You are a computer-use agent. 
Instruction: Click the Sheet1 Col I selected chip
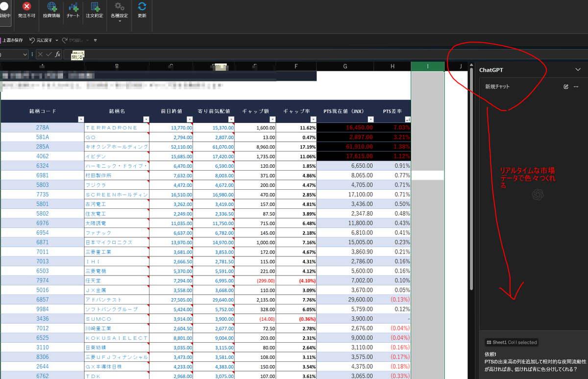(x=511, y=342)
